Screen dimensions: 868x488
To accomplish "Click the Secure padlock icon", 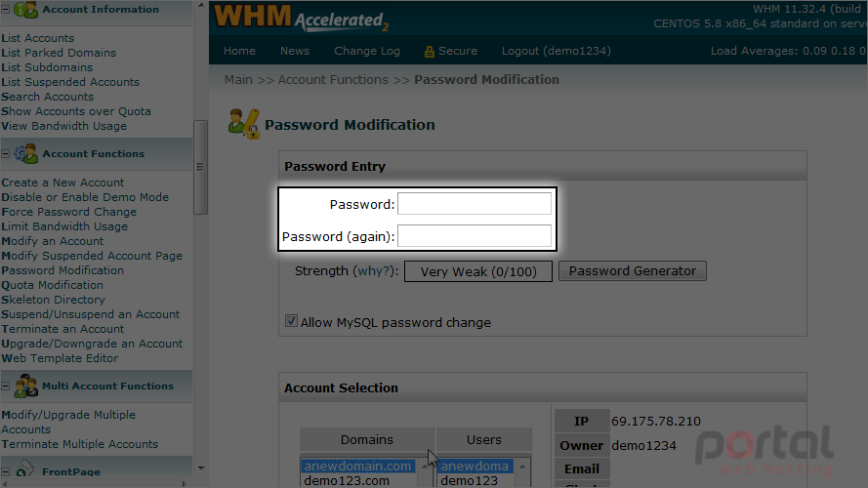I will coord(429,52).
